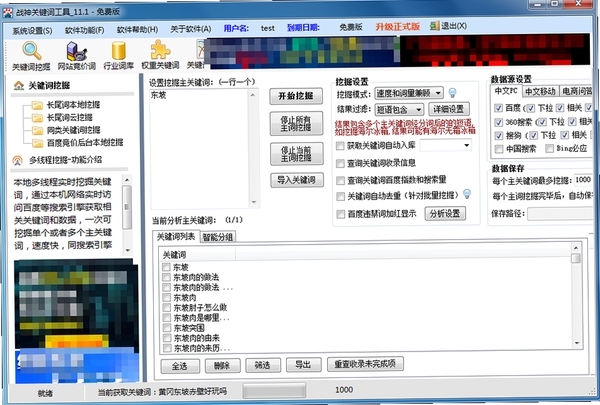Viewport: 600px width, 405px height.
Task: Click the 关键词 column header
Action: (197, 255)
